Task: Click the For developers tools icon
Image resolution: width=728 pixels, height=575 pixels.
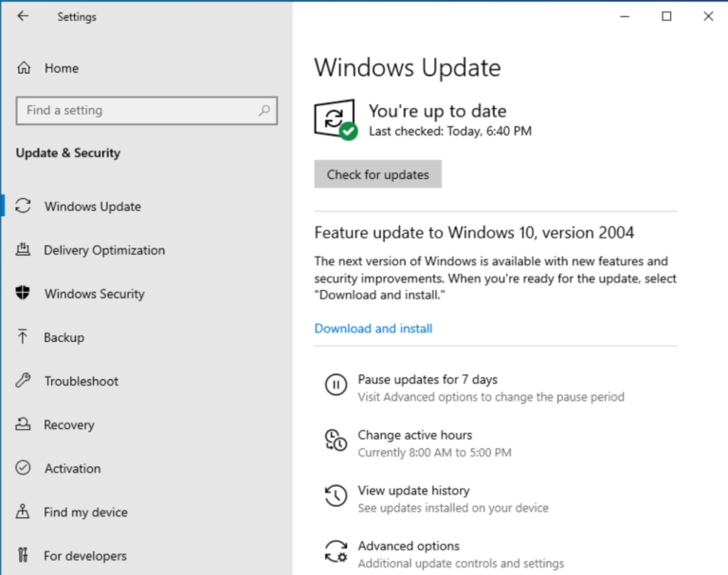Action: (23, 555)
